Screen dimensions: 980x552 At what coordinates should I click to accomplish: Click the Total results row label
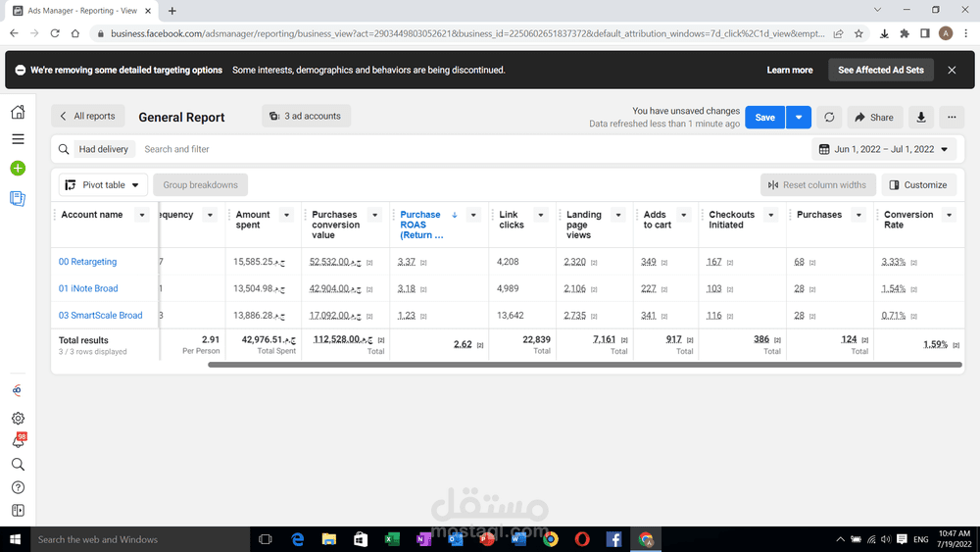point(83,340)
